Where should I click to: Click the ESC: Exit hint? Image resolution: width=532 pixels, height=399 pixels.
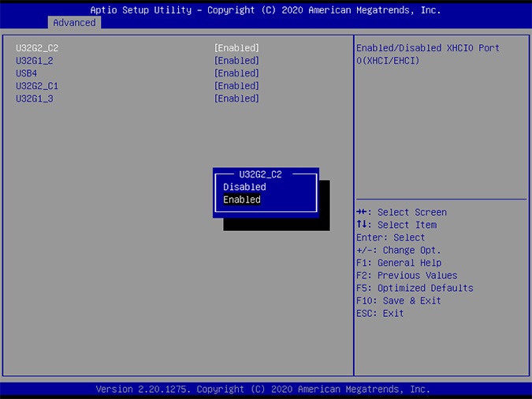pos(380,313)
